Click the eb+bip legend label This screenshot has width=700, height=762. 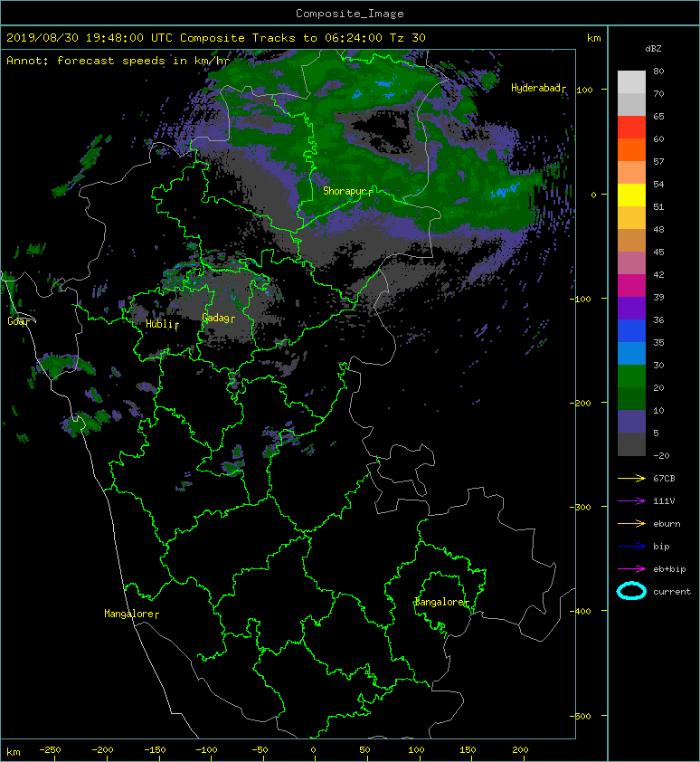click(x=669, y=569)
